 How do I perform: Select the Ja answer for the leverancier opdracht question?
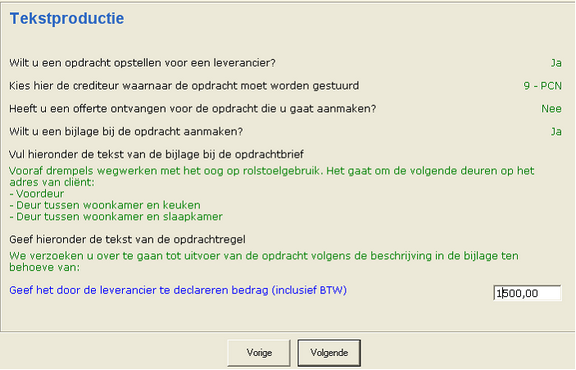click(x=556, y=63)
